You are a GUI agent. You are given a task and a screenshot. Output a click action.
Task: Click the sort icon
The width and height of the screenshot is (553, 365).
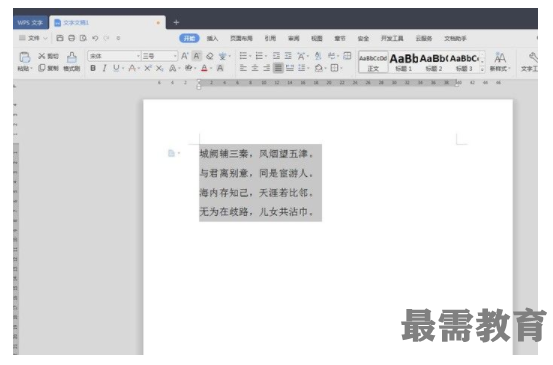point(318,56)
